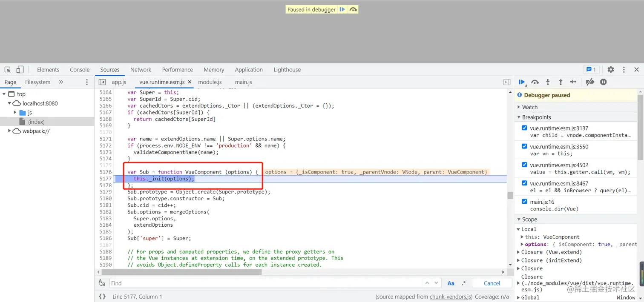This screenshot has width=644, height=302.
Task: Uncheck breakpoint vue.runtime.esm.js:3137
Action: [524, 128]
